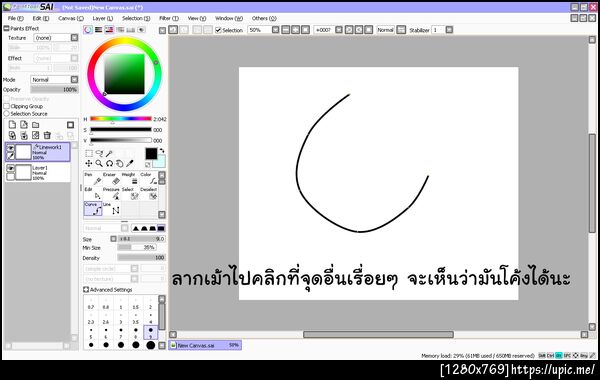Viewport: 600px width, 380px height.
Task: Open the Edit menu
Action: pyautogui.click(x=41, y=18)
